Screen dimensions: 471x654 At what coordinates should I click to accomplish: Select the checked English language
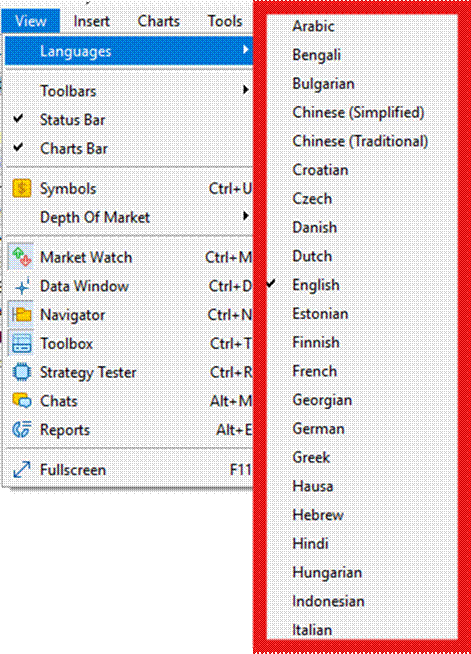click(x=316, y=285)
